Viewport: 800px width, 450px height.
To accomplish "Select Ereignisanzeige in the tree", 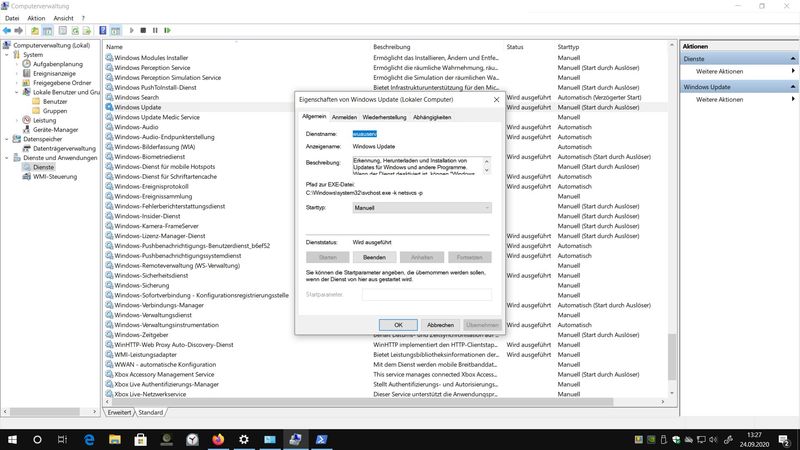I will 54,73.
